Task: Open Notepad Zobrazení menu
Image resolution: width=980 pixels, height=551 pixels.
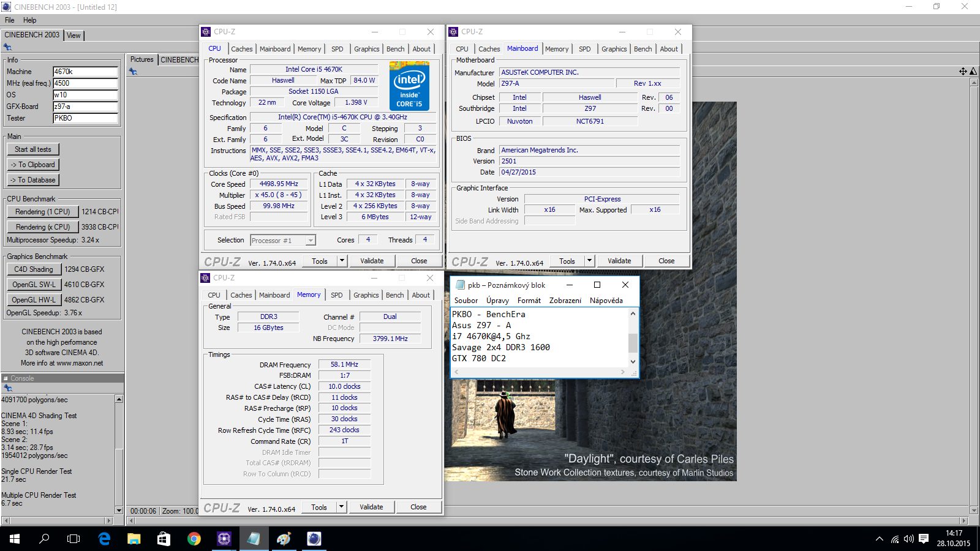Action: [565, 301]
